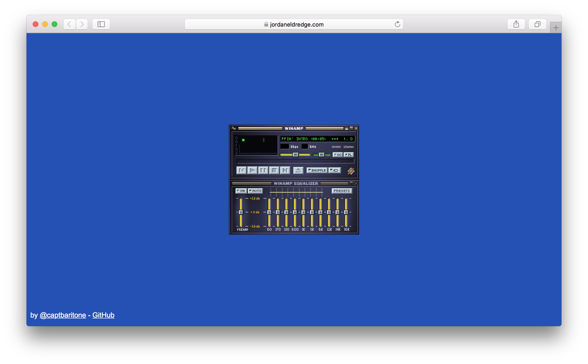
Task: Click the jordaneldredge.com address bar
Action: [x=294, y=24]
